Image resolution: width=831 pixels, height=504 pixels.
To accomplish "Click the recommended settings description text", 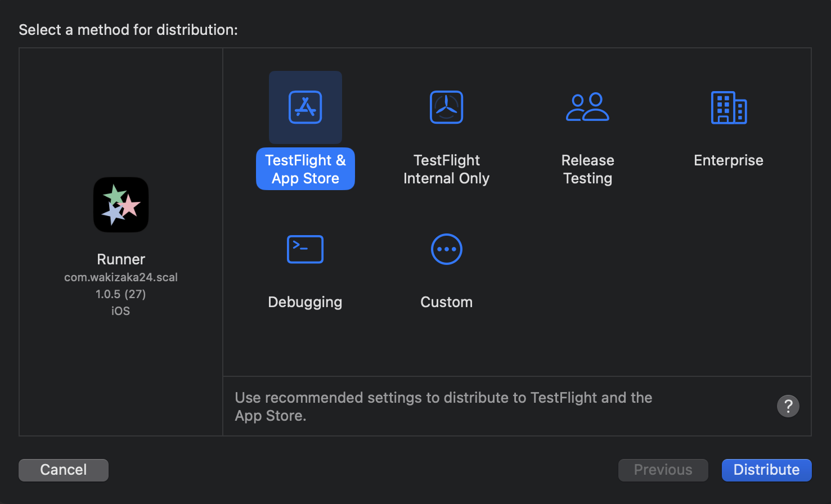I will point(443,406).
